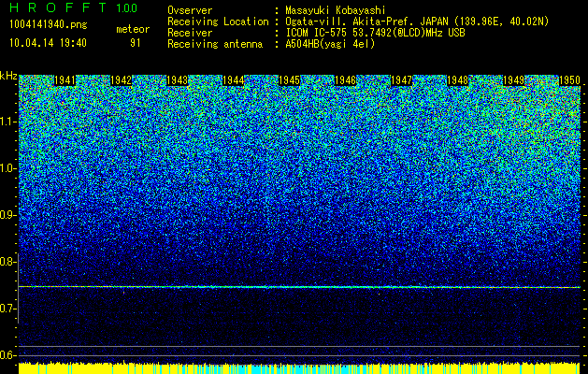Click the yellow signal level bar strip

pos(299,368)
